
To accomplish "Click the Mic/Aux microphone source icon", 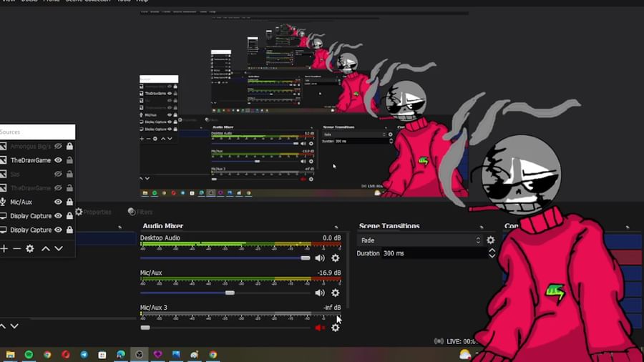I will click(x=3, y=202).
